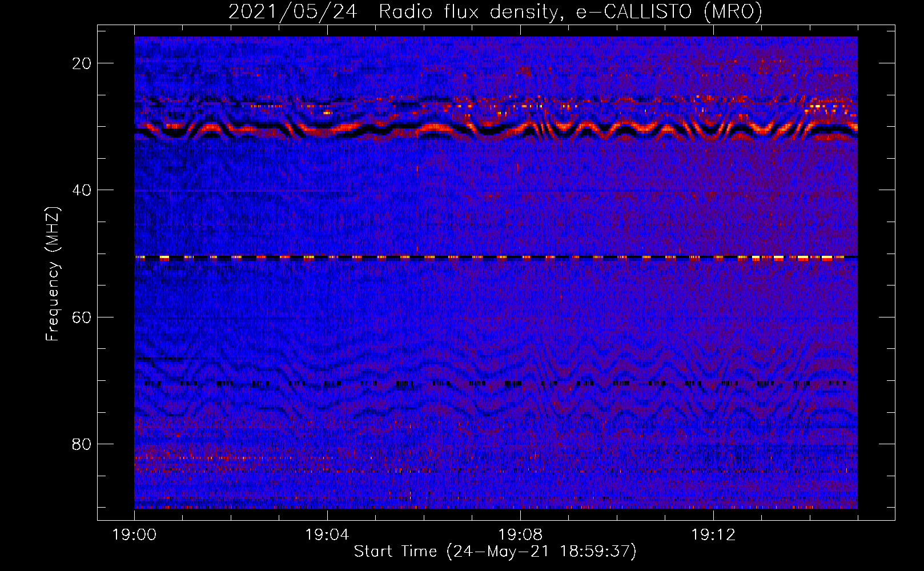This screenshot has width=924, height=571.
Task: Click the bright dashed horizontal line near 50 MHz
Action: (x=496, y=258)
